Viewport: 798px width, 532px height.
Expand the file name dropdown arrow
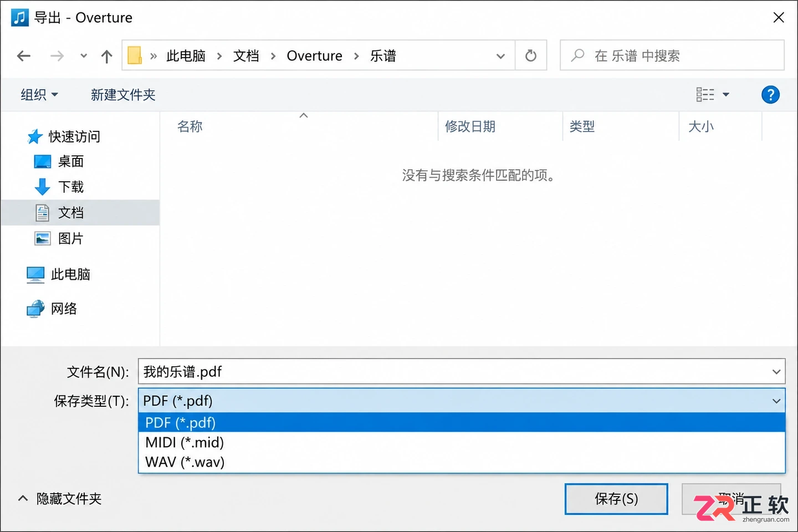[x=776, y=371]
